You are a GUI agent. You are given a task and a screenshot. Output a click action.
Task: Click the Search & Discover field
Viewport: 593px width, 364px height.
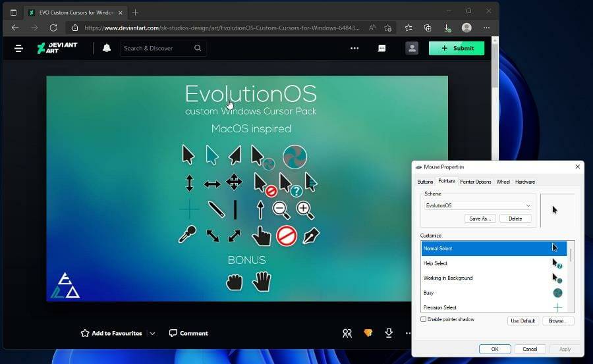pos(157,48)
